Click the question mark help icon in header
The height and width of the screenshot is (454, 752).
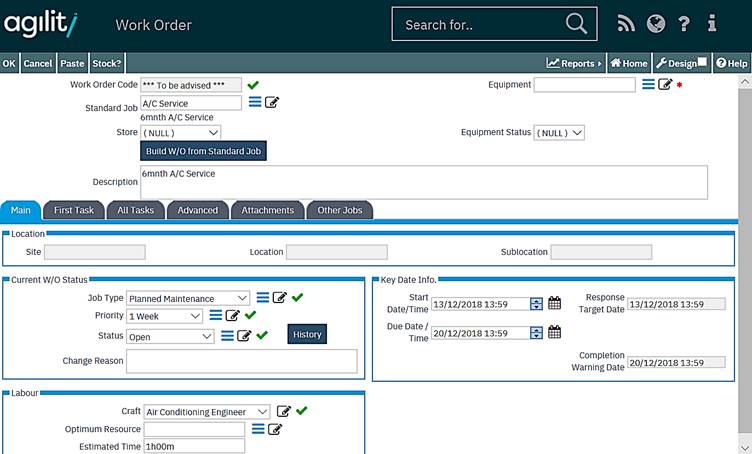tap(684, 24)
